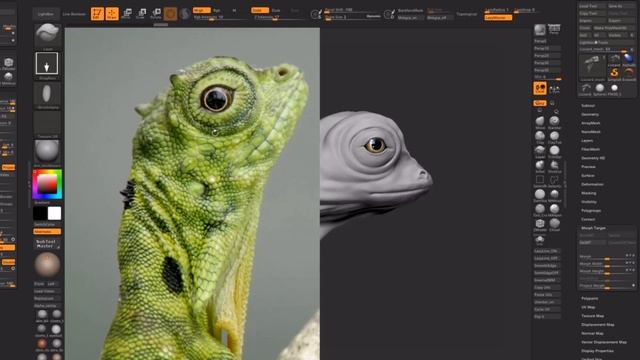Toggle the Rgb channel button
640x360 pixels.
coord(217,10)
